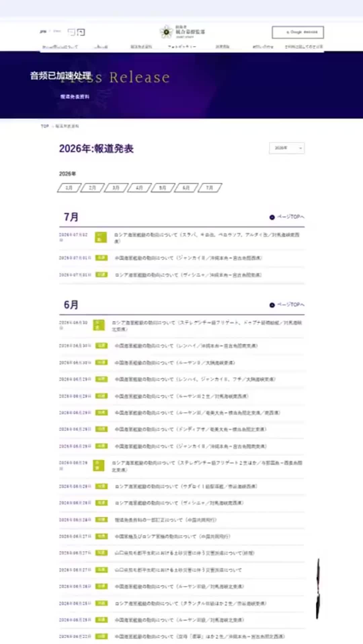Click ページTOPへ beside the 6月 heading
The image size is (363, 644).
point(287,305)
